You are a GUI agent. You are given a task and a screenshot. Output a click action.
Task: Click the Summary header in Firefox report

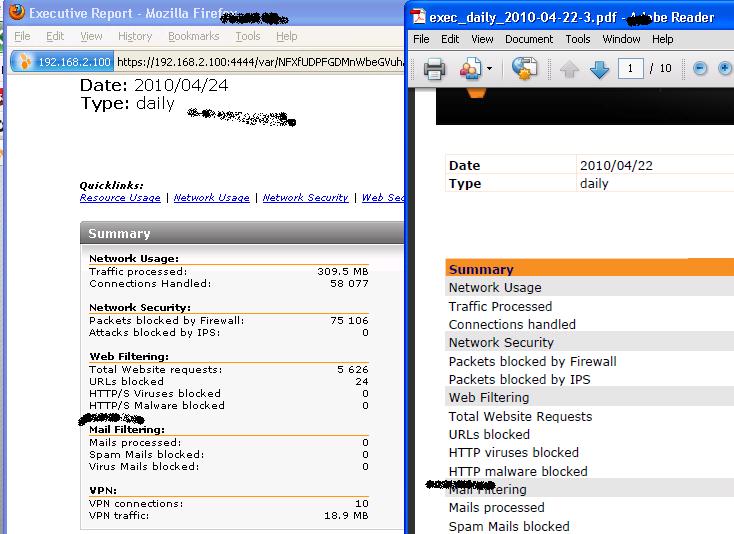point(242,233)
